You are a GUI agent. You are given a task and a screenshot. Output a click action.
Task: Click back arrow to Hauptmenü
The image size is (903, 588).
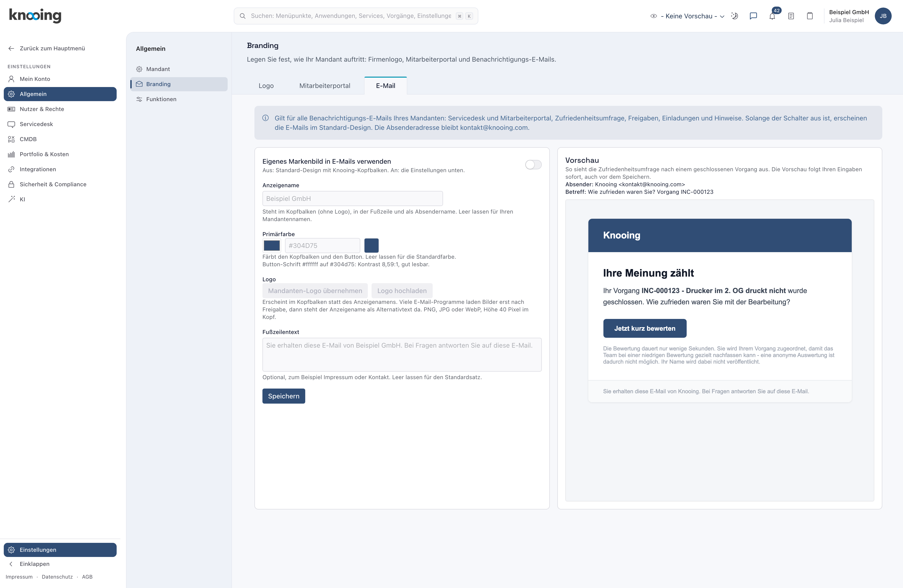[x=11, y=48]
